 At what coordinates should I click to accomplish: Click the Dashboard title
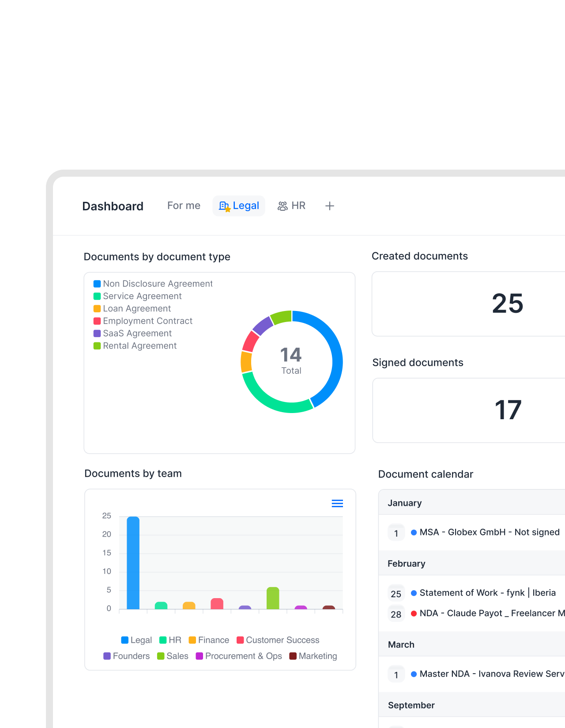(113, 206)
